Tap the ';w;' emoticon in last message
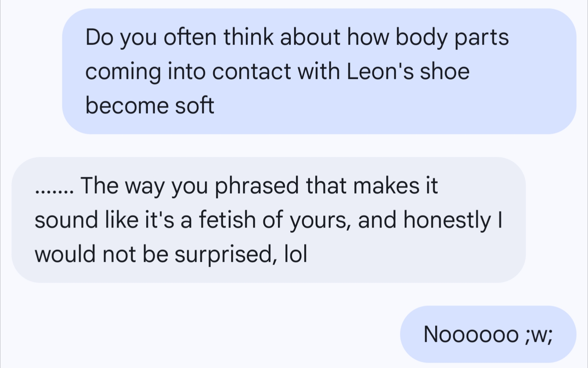The image size is (588, 368). (539, 334)
